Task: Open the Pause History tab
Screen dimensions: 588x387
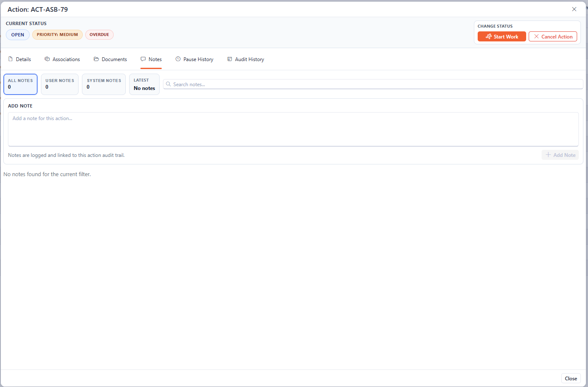Action: point(198,59)
